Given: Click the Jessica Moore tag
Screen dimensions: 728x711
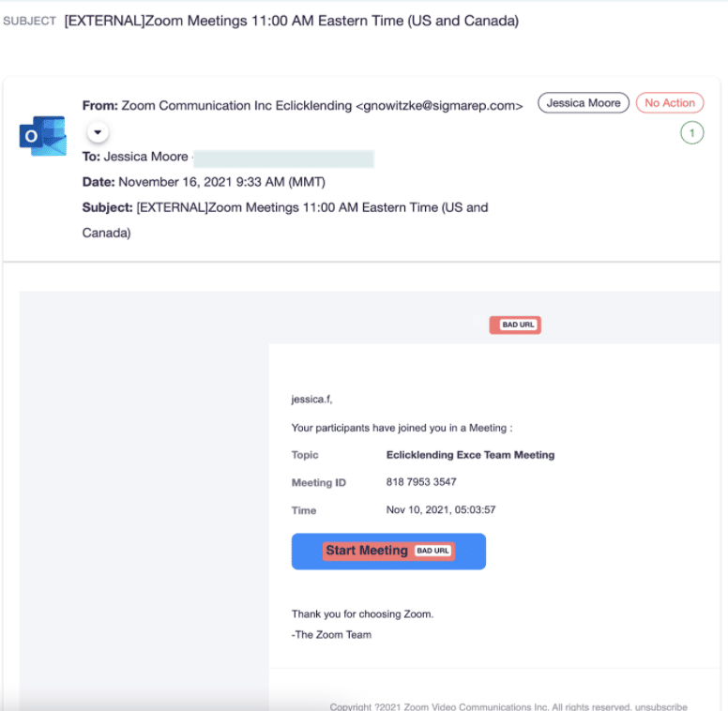Looking at the screenshot, I should pyautogui.click(x=584, y=102).
